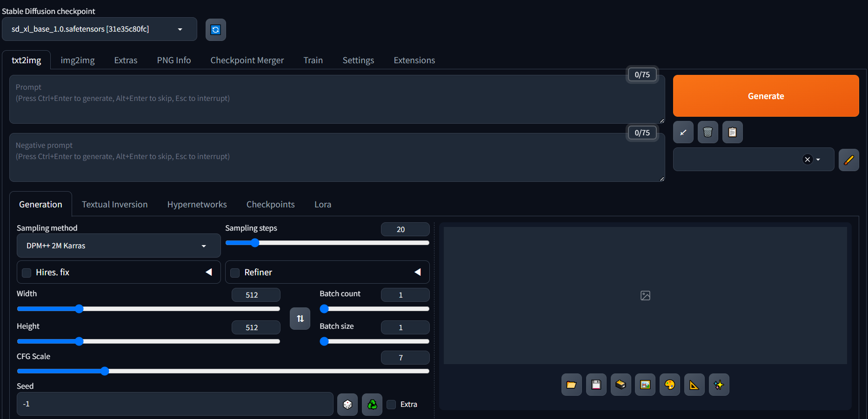Switch to the Lora sub-tab
Image resolution: width=868 pixels, height=419 pixels.
click(x=323, y=205)
